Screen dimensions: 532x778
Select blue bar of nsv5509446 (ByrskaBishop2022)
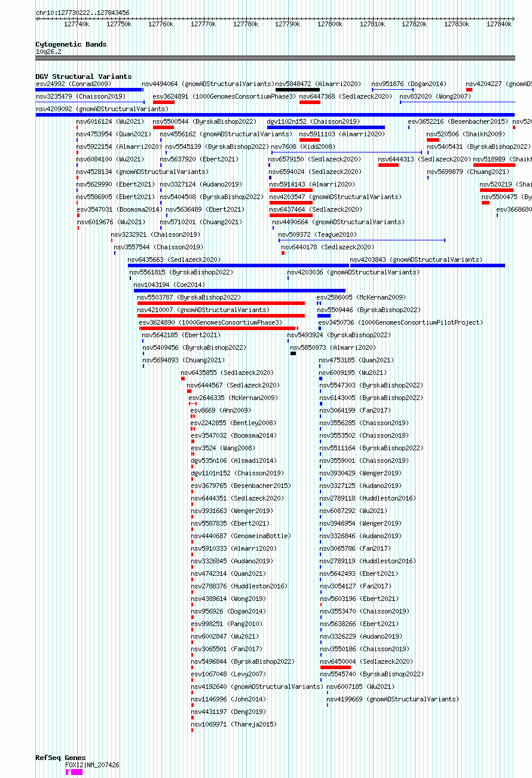324,316
